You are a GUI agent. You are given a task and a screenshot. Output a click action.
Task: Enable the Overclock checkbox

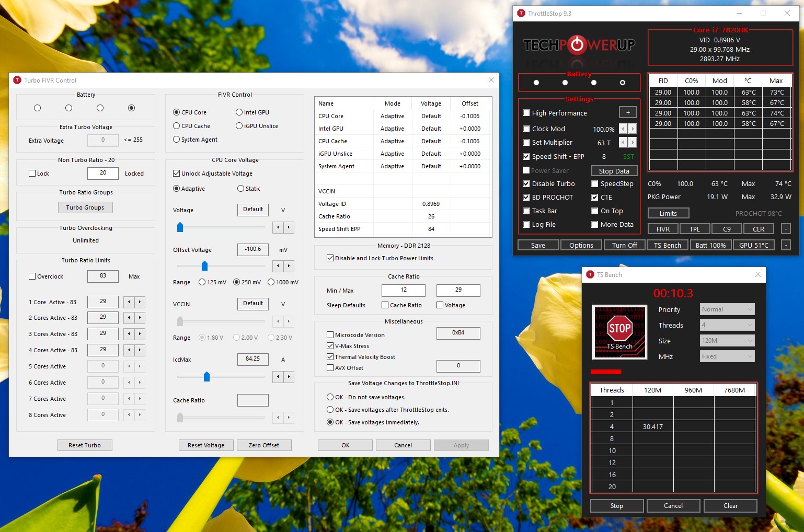32,276
